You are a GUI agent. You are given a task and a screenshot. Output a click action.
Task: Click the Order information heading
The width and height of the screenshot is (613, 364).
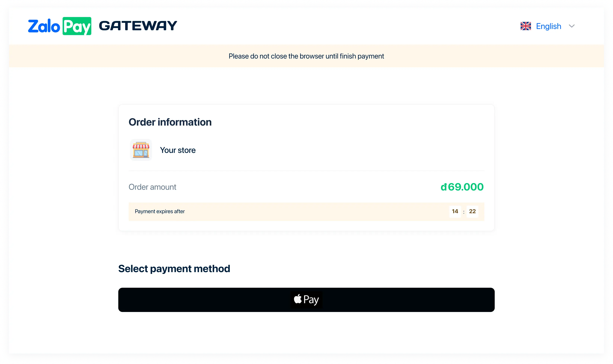[170, 122]
